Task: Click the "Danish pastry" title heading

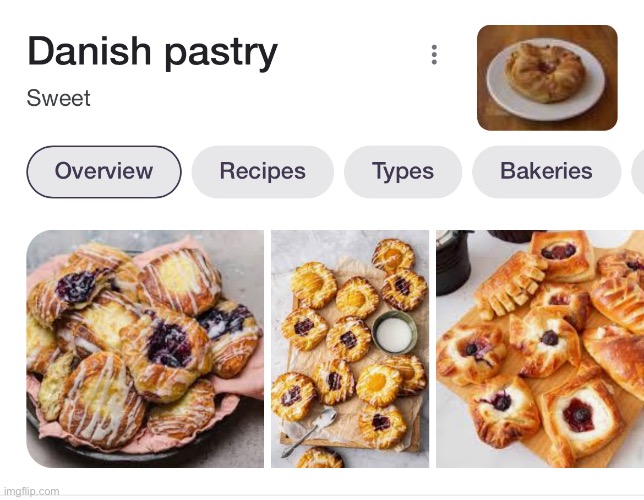Action: coord(152,52)
